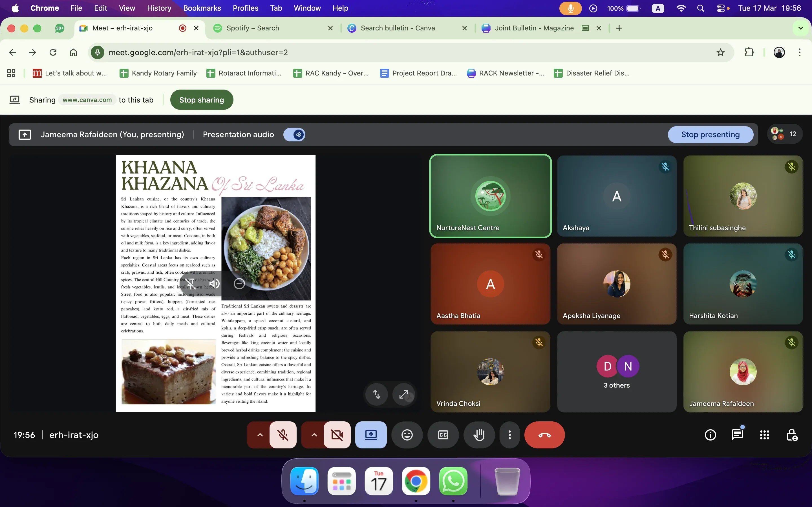Open more options three-dot menu in call bar

(x=510, y=435)
